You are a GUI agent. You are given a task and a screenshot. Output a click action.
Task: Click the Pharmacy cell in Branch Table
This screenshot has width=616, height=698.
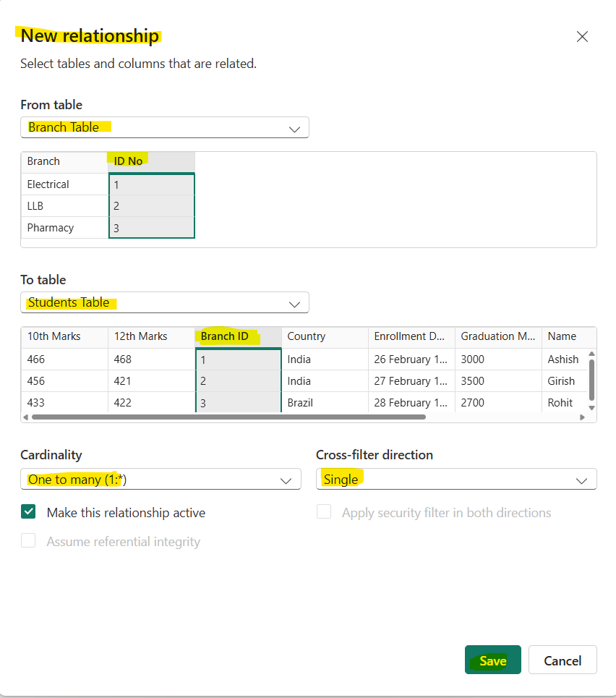point(50,227)
